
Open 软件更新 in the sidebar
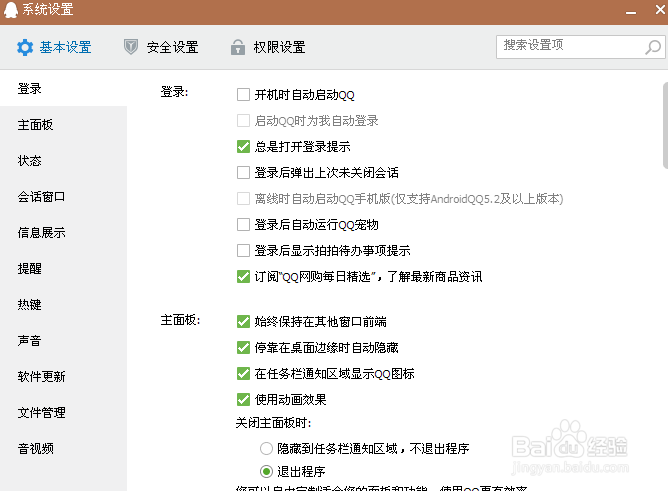(63, 376)
